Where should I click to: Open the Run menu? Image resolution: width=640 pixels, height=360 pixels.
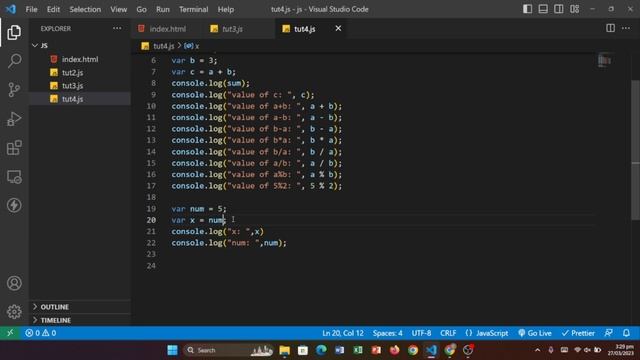tap(162, 9)
